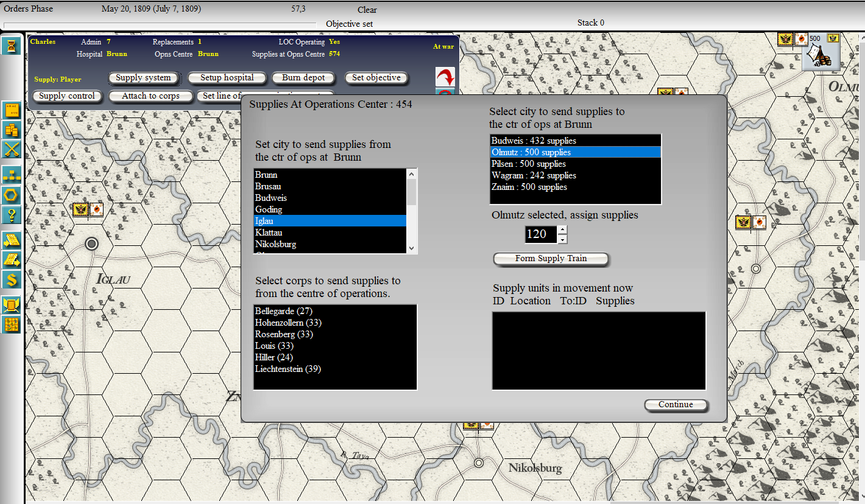
Task: Select Louis (33) corps
Action: (335, 346)
